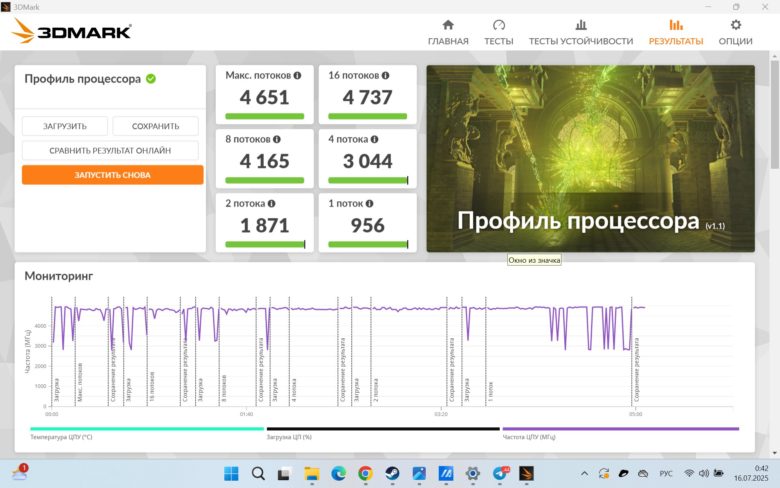Show info for 2 потока score
The image size is (780, 488).
[272, 203]
